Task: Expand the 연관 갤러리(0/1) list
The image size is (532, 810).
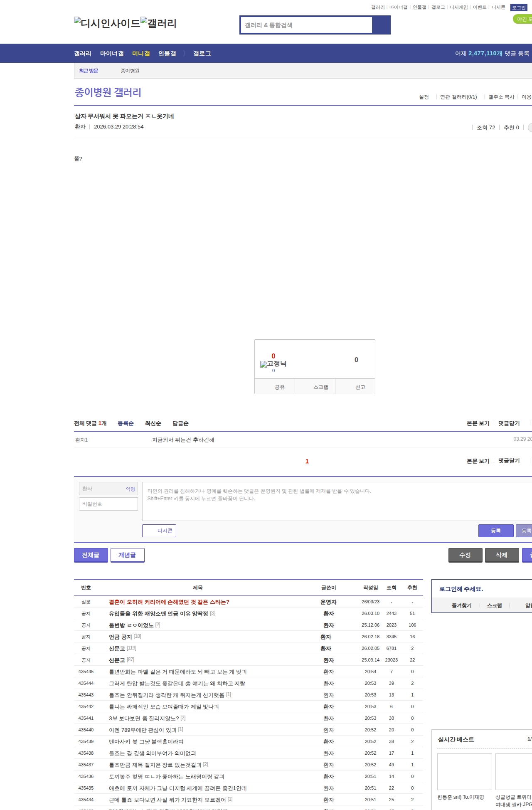Action: click(x=458, y=97)
